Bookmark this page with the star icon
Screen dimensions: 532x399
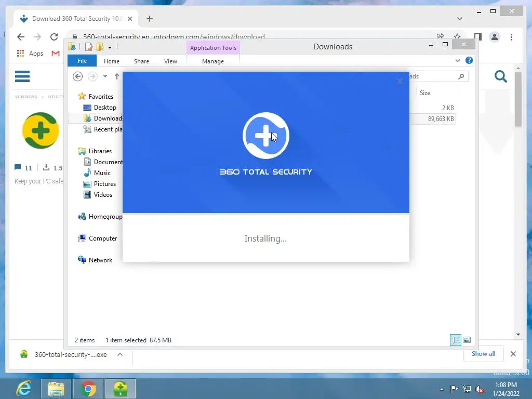(x=457, y=37)
